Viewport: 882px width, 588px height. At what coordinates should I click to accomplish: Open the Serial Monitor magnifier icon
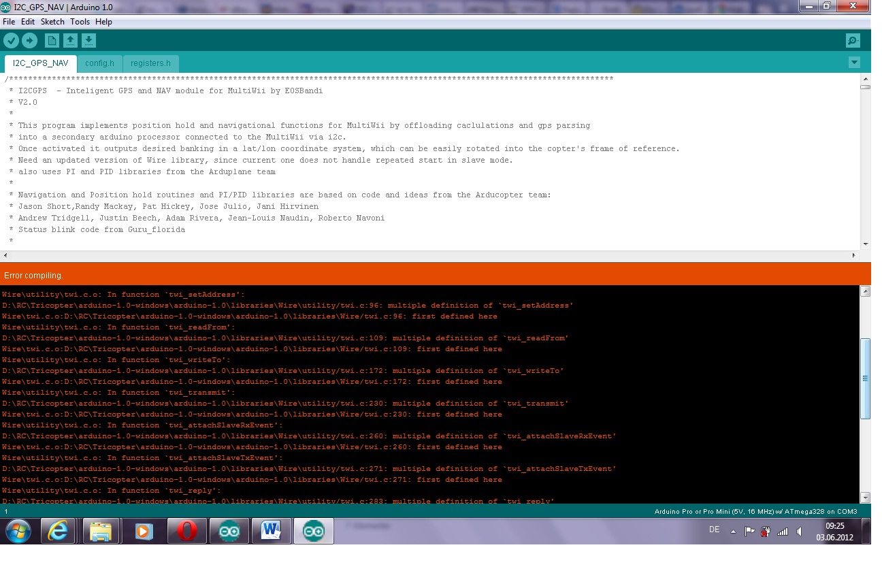(852, 40)
